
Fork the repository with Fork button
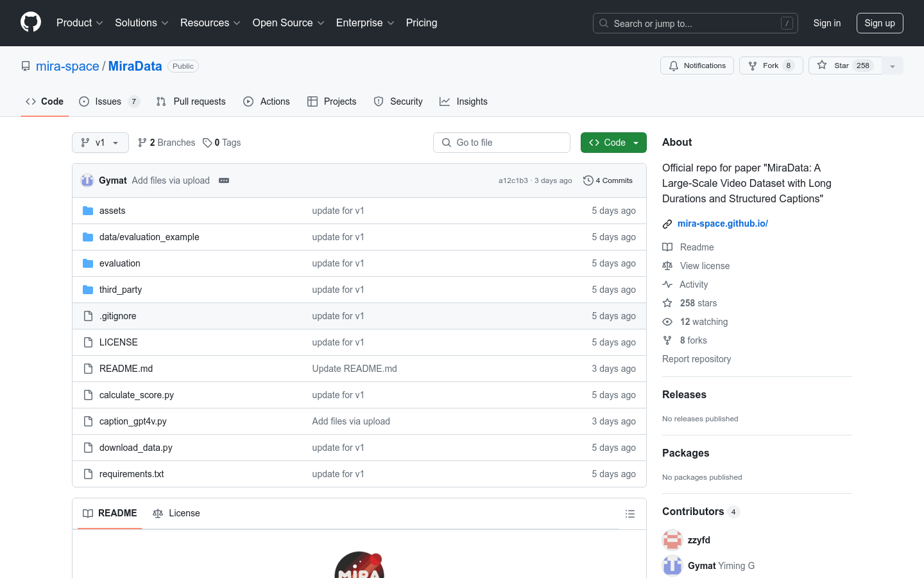point(771,66)
